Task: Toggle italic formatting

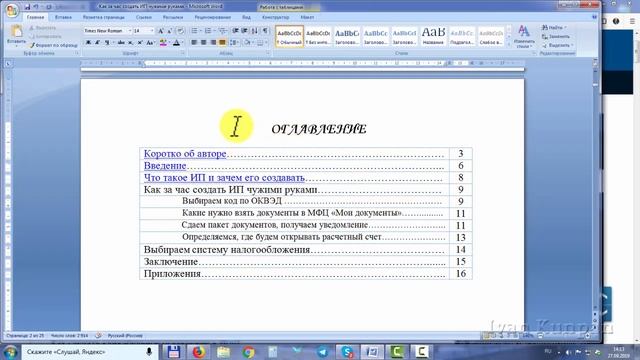Action: click(x=97, y=42)
